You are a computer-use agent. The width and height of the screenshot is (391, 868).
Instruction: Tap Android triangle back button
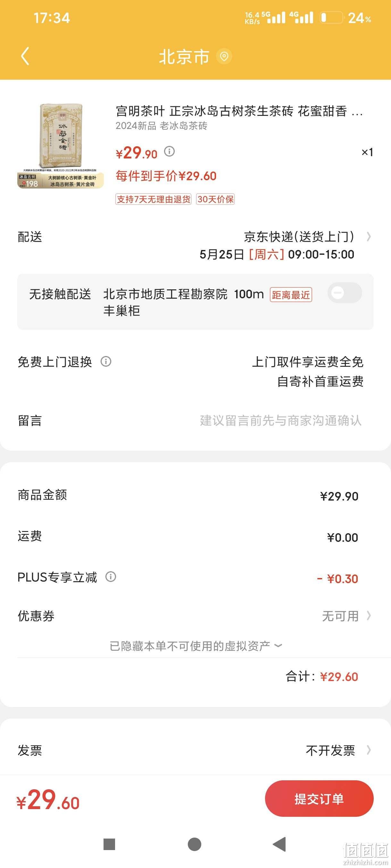(279, 844)
